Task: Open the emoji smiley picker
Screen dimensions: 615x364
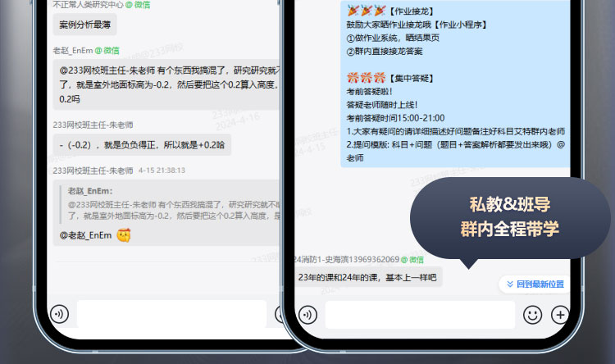Action: 533,314
